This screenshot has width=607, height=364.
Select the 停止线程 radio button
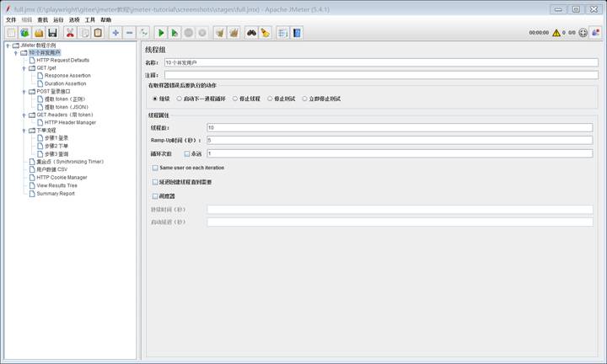tap(235, 99)
